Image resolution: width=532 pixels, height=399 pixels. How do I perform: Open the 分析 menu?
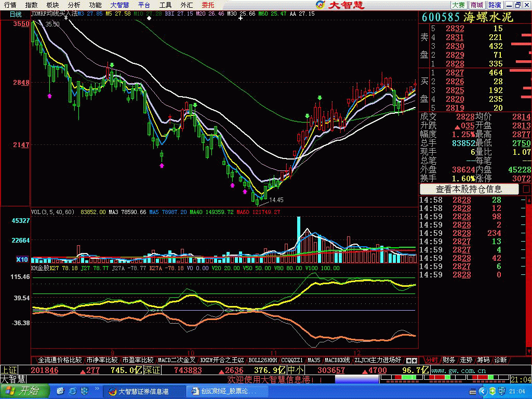point(74,5)
